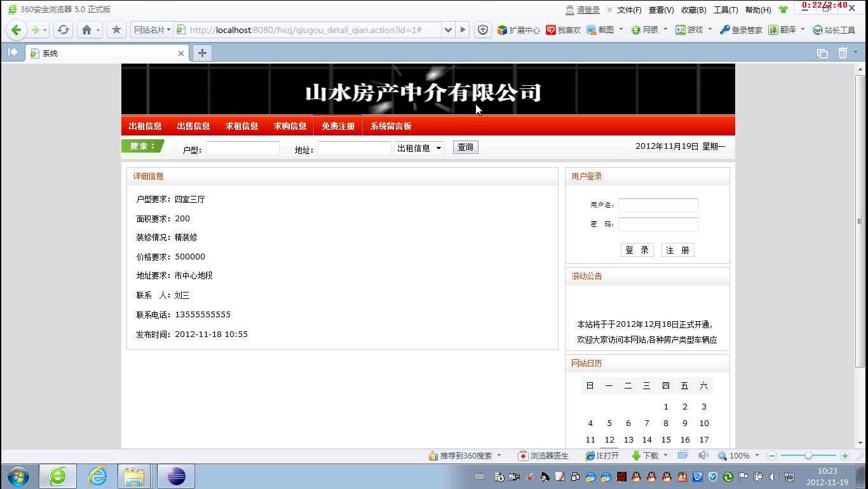Click the 查询 search button

[x=465, y=147]
